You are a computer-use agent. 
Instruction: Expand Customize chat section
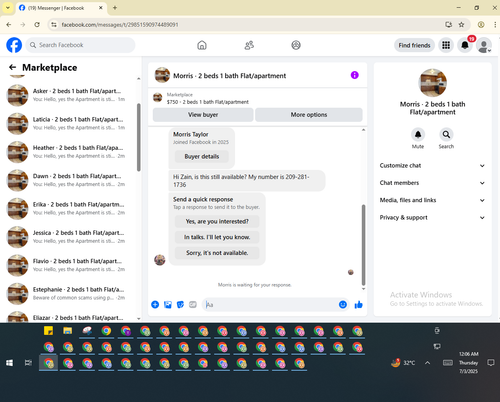[x=432, y=166]
